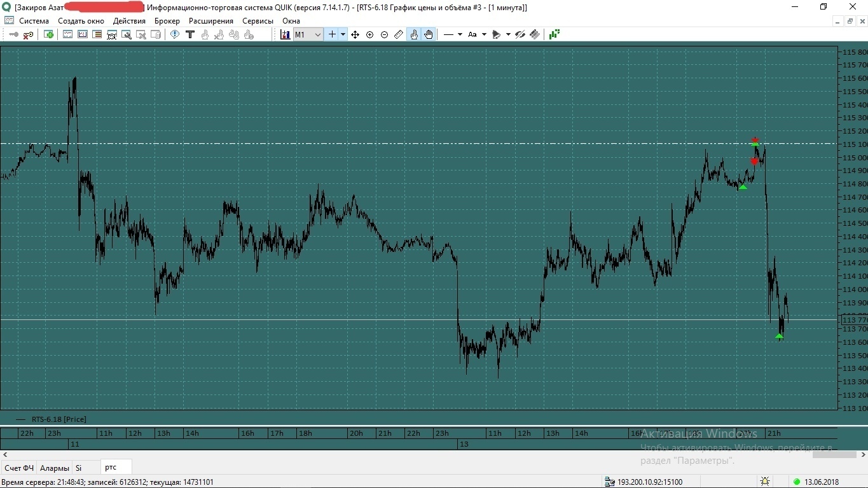Select the ruler measurement tool
This screenshot has height=488, width=868.
pyautogui.click(x=399, y=34)
